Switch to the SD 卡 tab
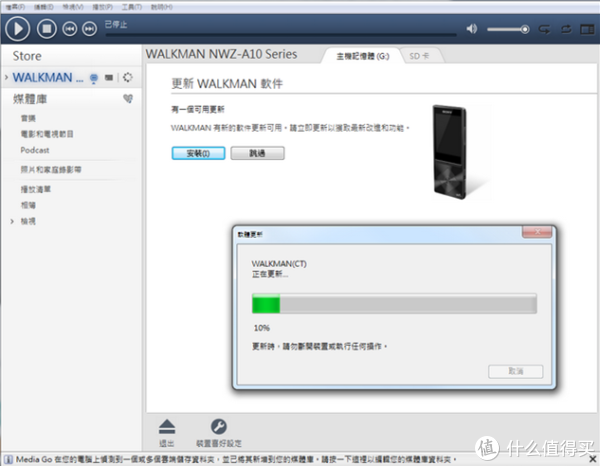Viewport: 600px width, 466px height. click(419, 56)
